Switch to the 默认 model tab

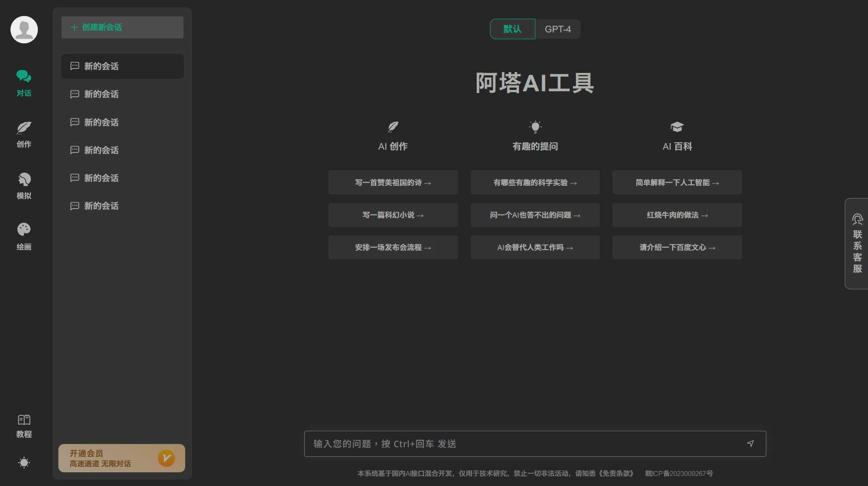pos(512,29)
